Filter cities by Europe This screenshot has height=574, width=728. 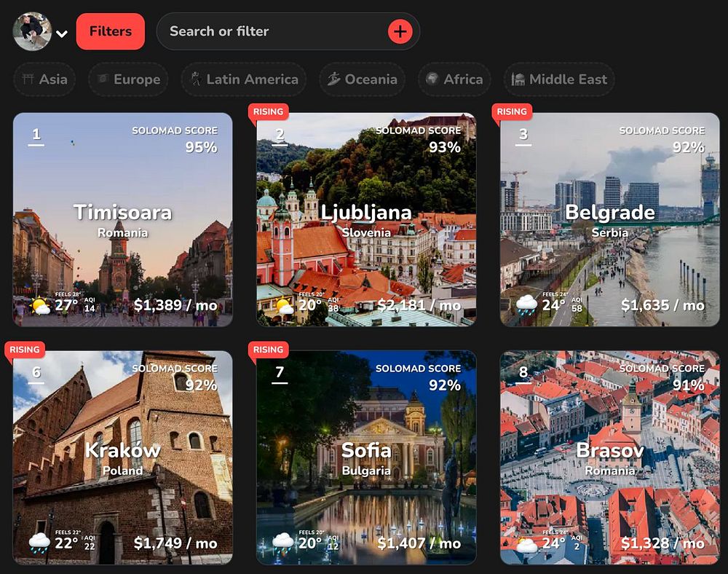128,79
